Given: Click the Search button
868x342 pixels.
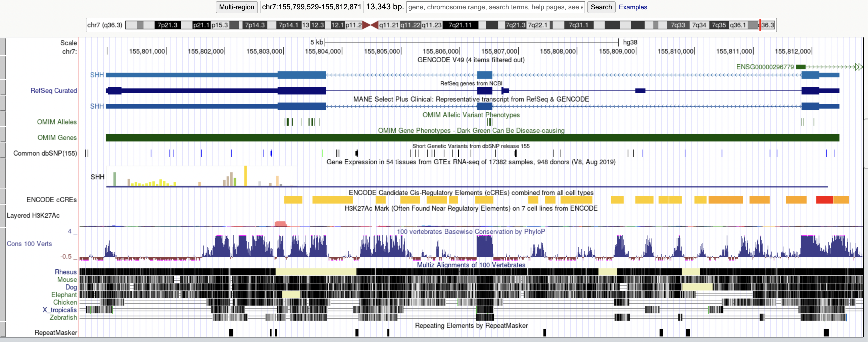Looking at the screenshot, I should (x=601, y=7).
